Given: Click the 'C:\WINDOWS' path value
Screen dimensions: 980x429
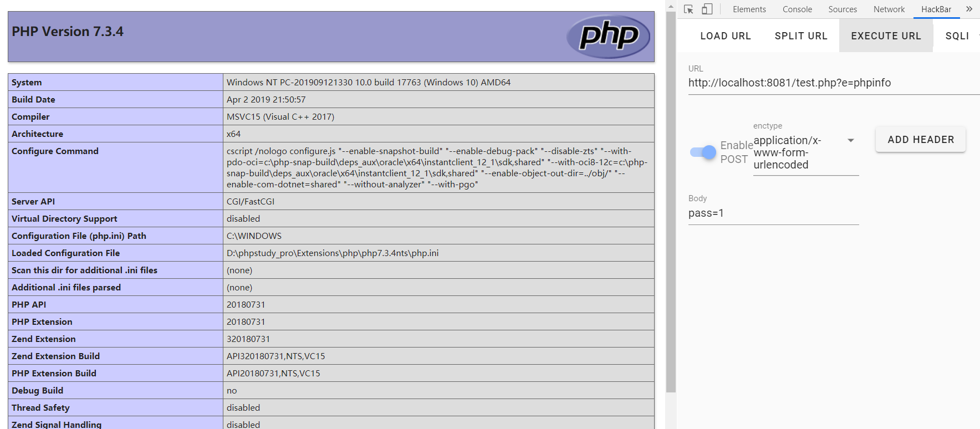Looking at the screenshot, I should [x=254, y=236].
